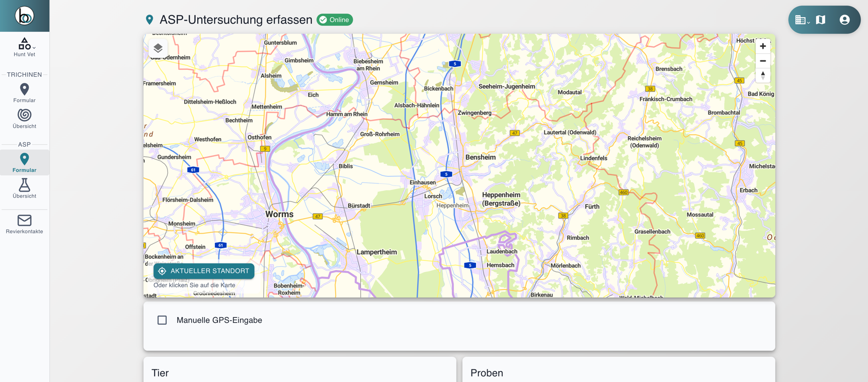
Task: Reset map bearing with compass button
Action: (x=763, y=75)
